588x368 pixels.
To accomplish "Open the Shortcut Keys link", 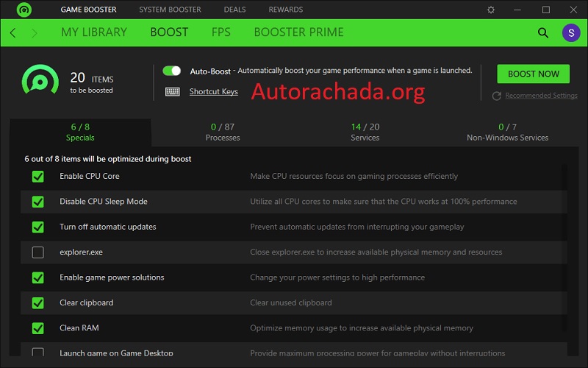I will tap(213, 91).
